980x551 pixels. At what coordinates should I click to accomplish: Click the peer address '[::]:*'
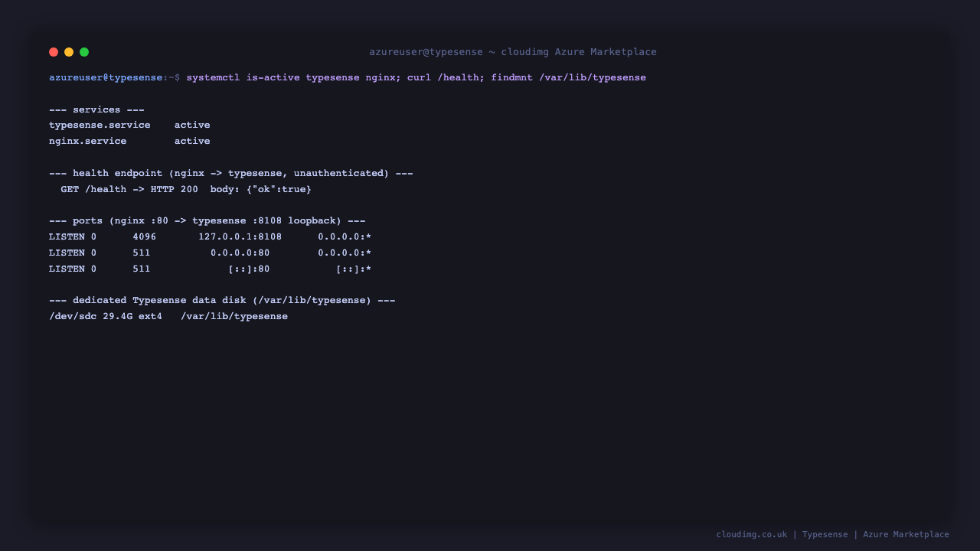click(x=354, y=269)
